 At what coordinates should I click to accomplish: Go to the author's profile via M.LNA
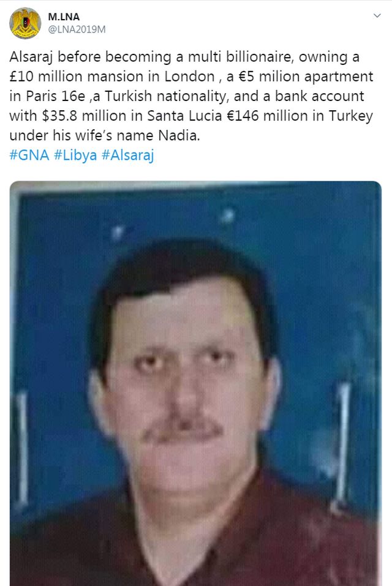(x=64, y=17)
